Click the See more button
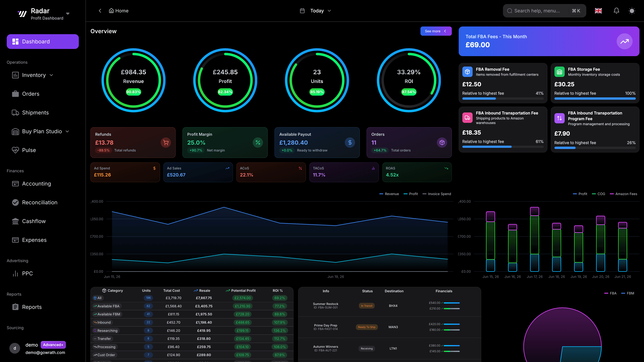Image resolution: width=644 pixels, height=362 pixels. [x=436, y=31]
